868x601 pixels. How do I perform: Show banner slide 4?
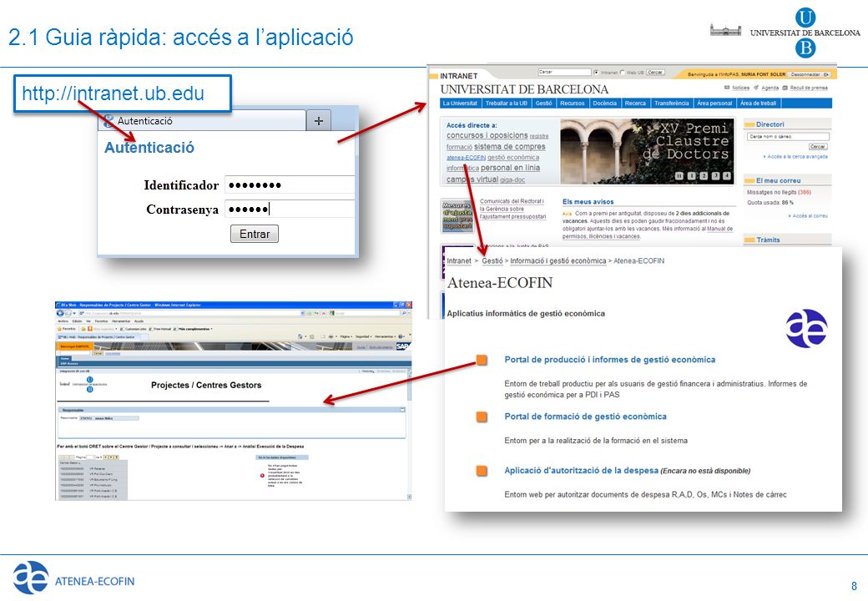(727, 175)
